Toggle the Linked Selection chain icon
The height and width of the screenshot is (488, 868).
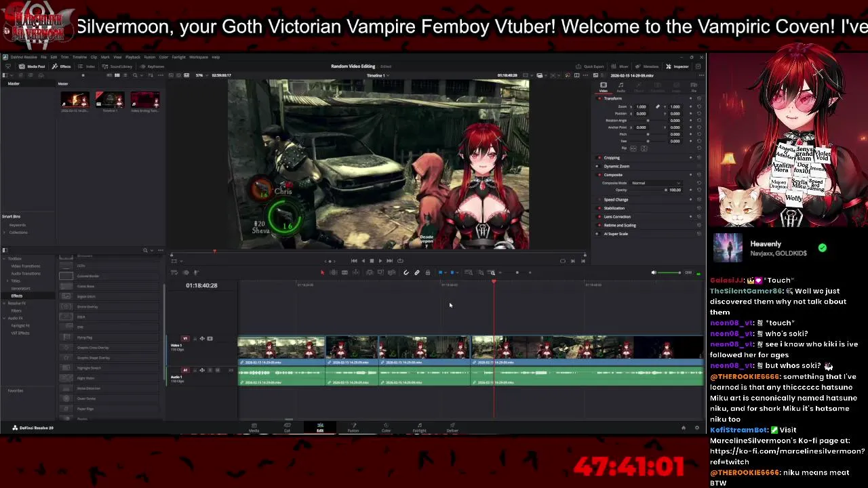coord(417,272)
